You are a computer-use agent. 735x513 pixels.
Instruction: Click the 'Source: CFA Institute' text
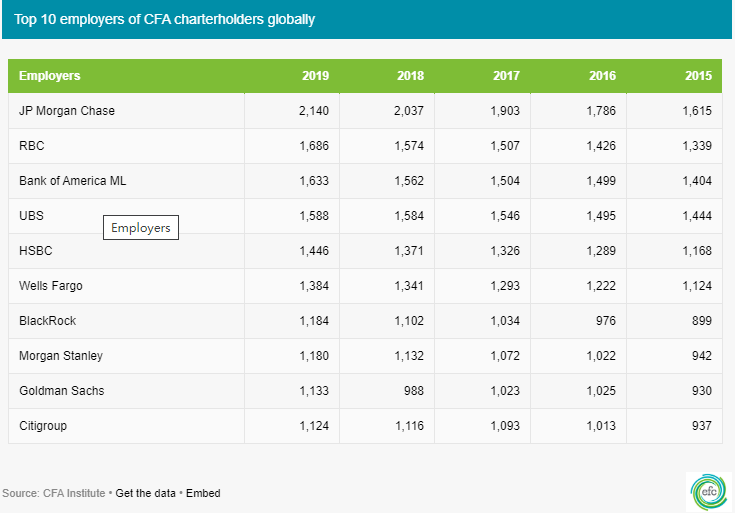click(x=53, y=493)
